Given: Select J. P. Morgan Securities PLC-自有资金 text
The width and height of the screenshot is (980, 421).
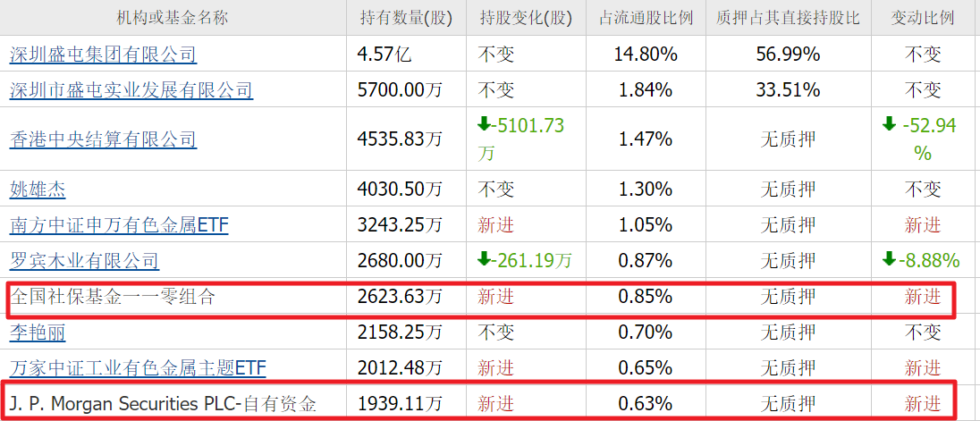Looking at the screenshot, I should click(x=163, y=405).
